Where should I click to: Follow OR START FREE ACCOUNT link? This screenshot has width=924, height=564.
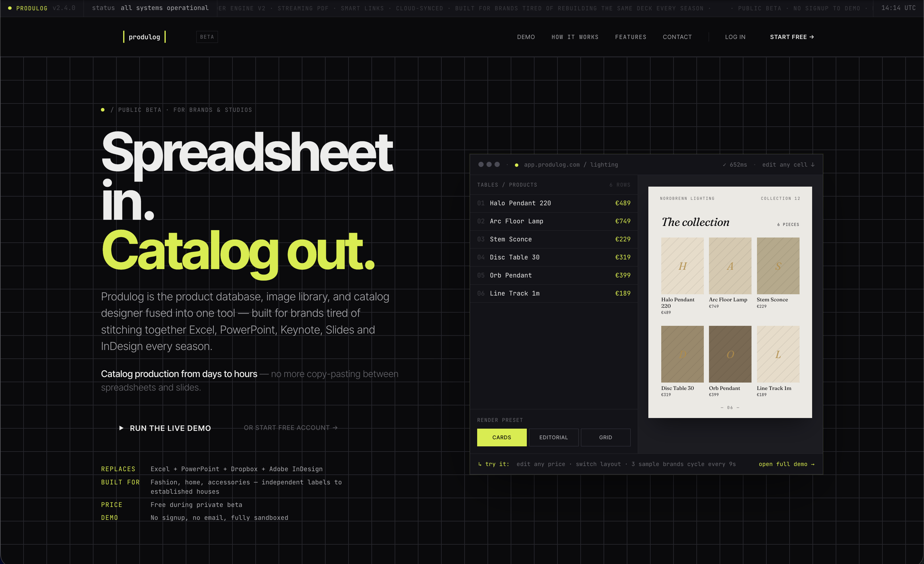[x=290, y=428]
